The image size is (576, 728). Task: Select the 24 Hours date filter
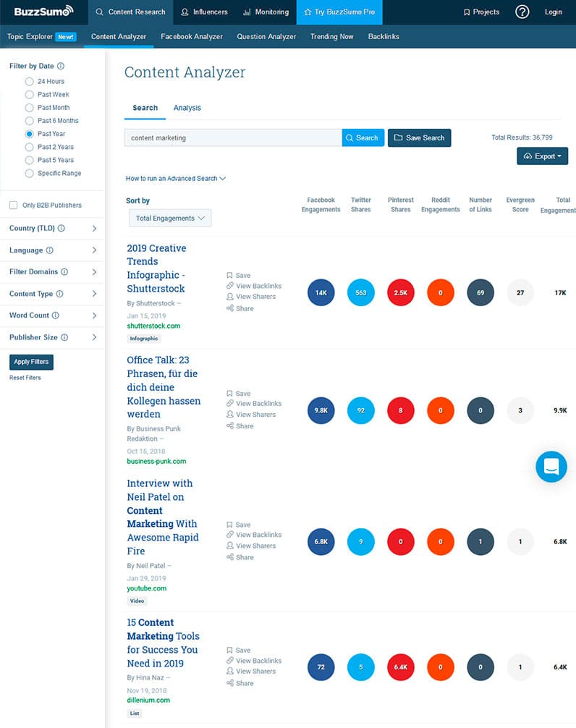pyautogui.click(x=29, y=81)
